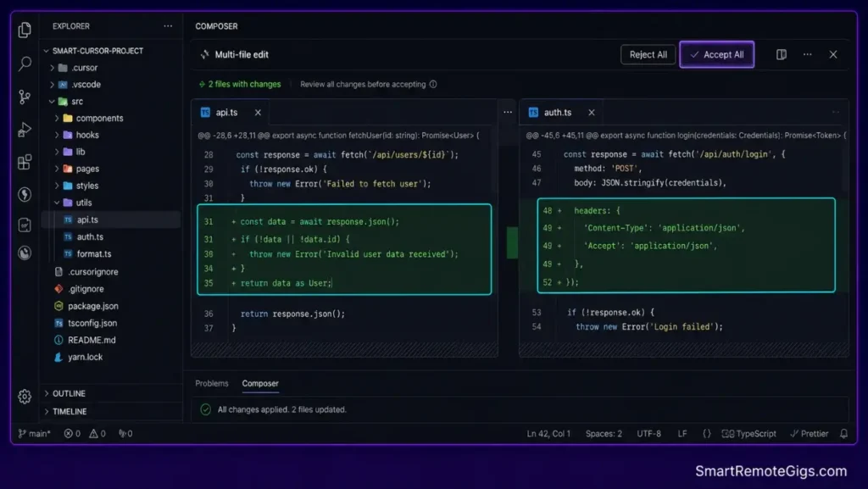Image resolution: width=868 pixels, height=489 pixels.
Task: Click the ports indicator showing 0
Action: coord(125,434)
